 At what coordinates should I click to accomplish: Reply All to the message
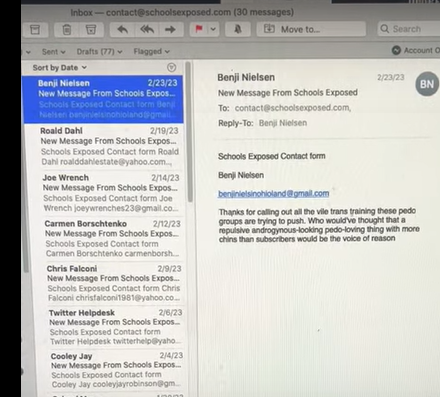(147, 30)
